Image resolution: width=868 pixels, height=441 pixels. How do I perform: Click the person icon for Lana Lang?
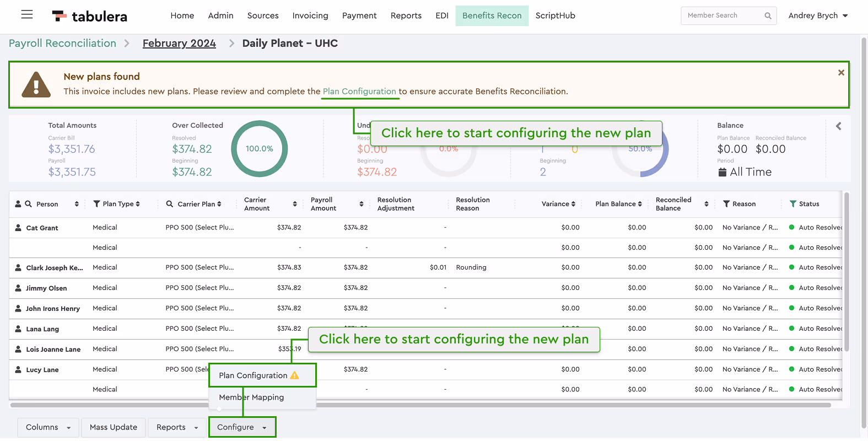pyautogui.click(x=18, y=329)
